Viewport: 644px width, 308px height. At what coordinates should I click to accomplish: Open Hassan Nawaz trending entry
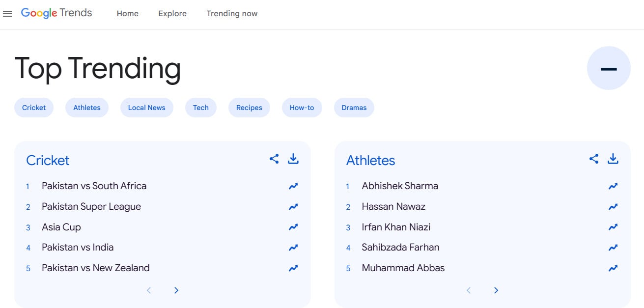(393, 207)
